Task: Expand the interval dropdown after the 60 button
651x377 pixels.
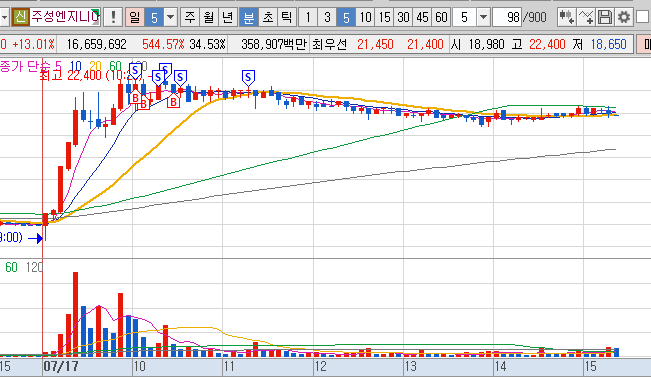Action: (x=483, y=17)
